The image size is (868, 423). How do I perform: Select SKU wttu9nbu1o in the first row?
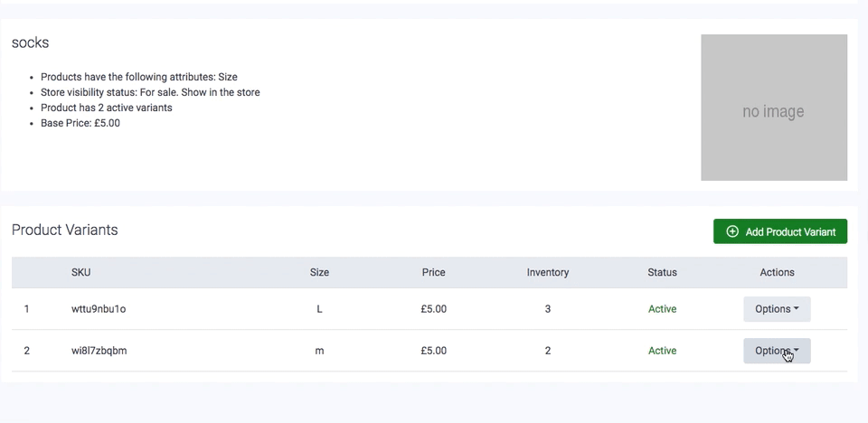click(99, 309)
